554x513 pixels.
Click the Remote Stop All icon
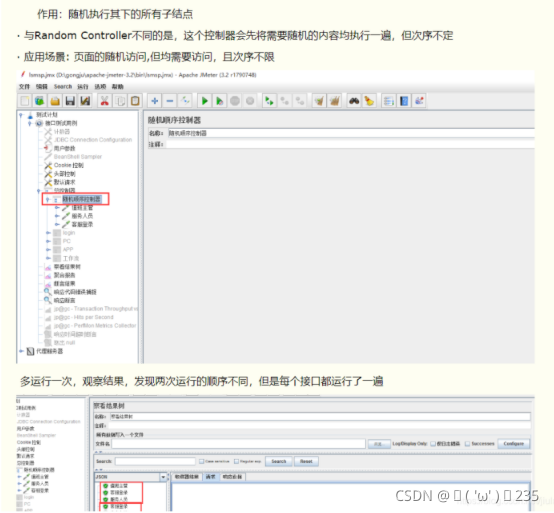(x=284, y=101)
